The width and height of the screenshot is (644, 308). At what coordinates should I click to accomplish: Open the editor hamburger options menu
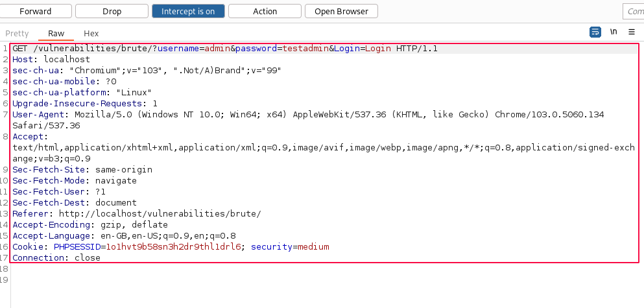(x=632, y=32)
